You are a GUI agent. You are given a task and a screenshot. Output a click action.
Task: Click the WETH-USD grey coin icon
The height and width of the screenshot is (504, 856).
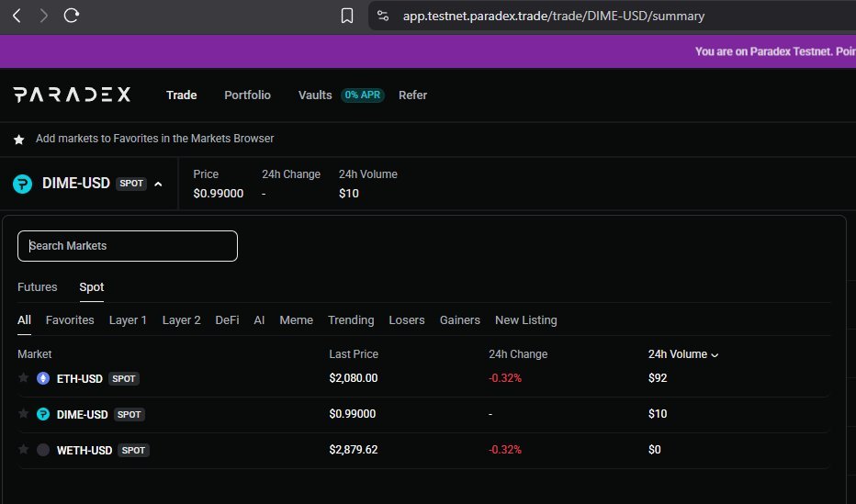click(x=43, y=450)
